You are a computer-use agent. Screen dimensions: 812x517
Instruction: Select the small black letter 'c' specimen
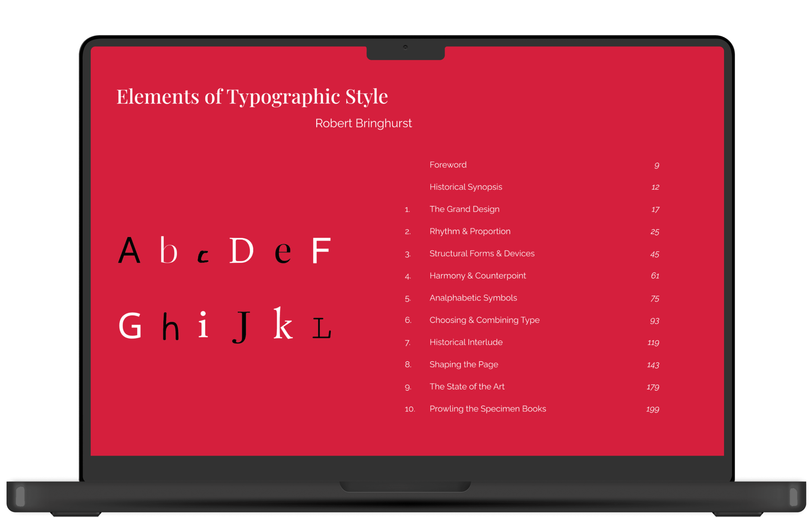coord(203,256)
